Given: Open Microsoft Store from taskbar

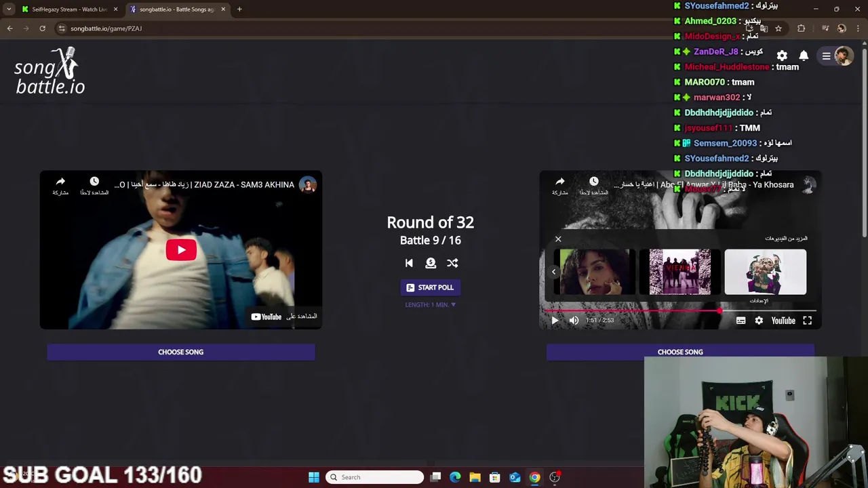Looking at the screenshot, I should (494, 477).
